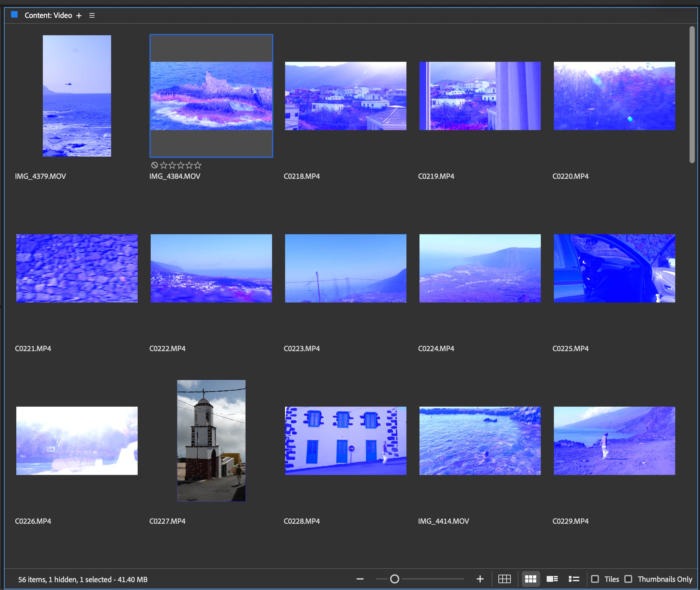Image resolution: width=700 pixels, height=590 pixels.
Task: Switch to thumbnail view icon
Action: click(x=530, y=579)
